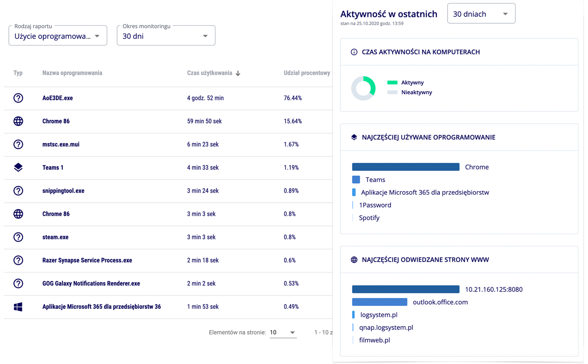Open the Rodzaj raportu dropdown
This screenshot has height=364, width=588.
(x=58, y=36)
